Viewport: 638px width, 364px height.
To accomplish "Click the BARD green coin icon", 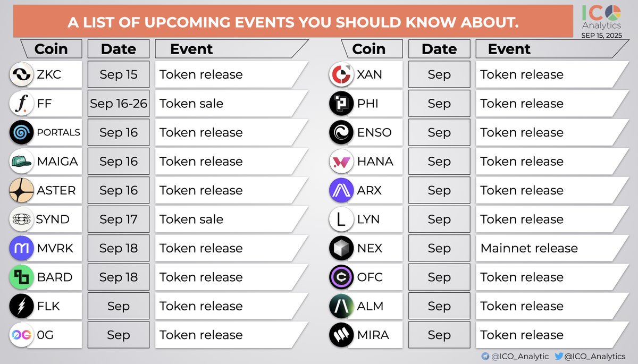I will (x=22, y=277).
